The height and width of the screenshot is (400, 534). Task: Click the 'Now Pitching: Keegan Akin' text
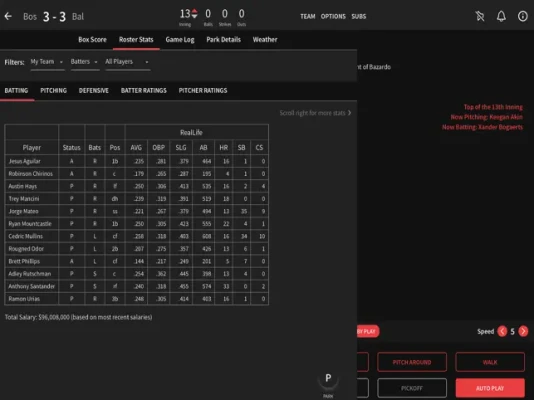(486, 117)
